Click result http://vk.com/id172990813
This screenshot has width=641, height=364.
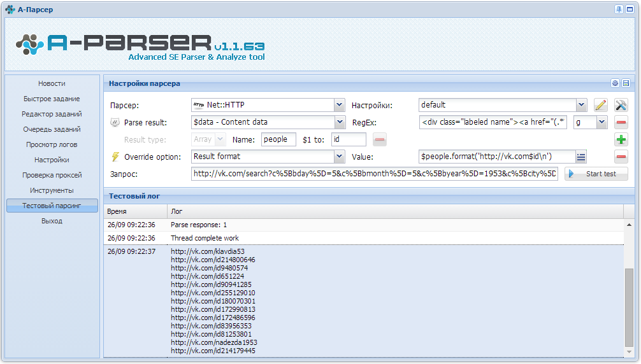(x=213, y=309)
